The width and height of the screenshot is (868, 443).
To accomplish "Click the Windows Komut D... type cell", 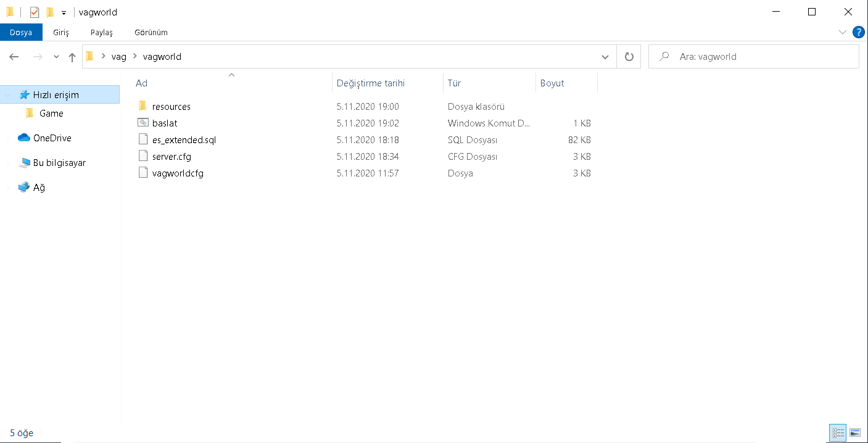I will (x=489, y=123).
